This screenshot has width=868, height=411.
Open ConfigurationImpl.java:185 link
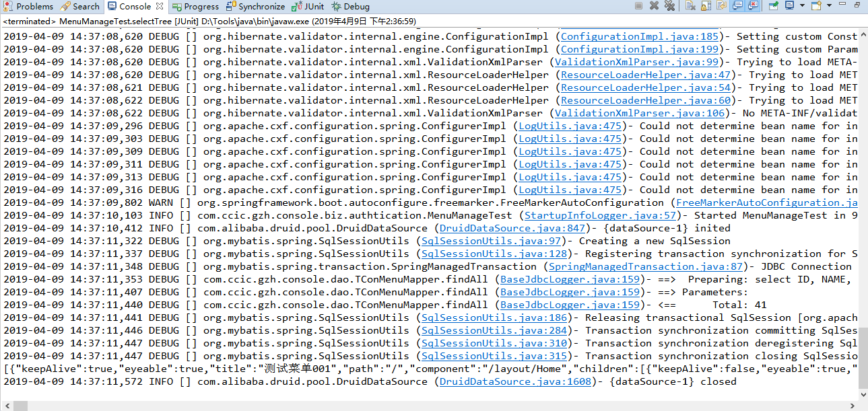(x=639, y=36)
